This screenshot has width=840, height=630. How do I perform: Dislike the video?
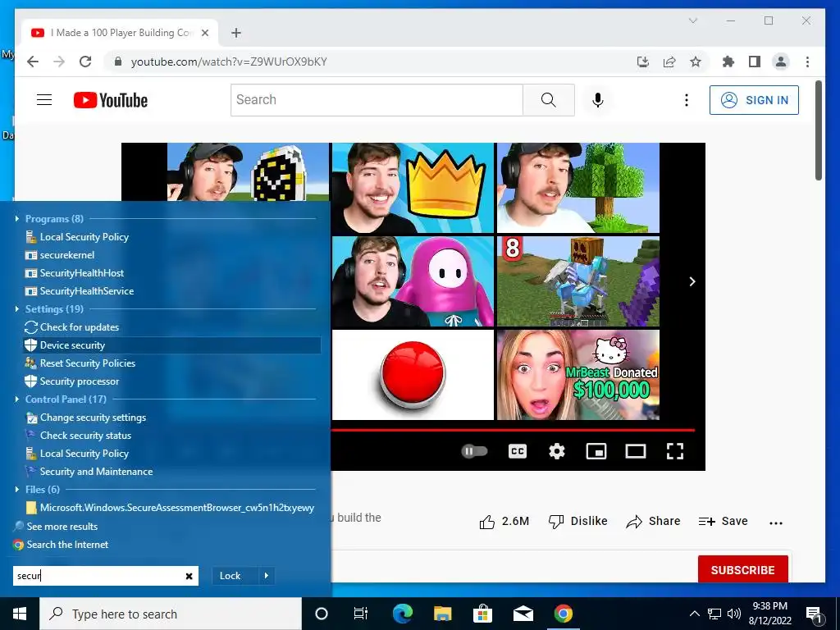(578, 521)
